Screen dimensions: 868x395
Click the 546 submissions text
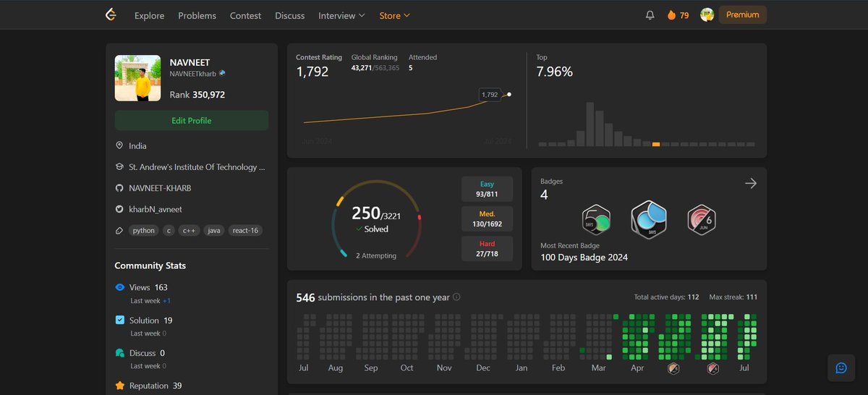point(373,297)
